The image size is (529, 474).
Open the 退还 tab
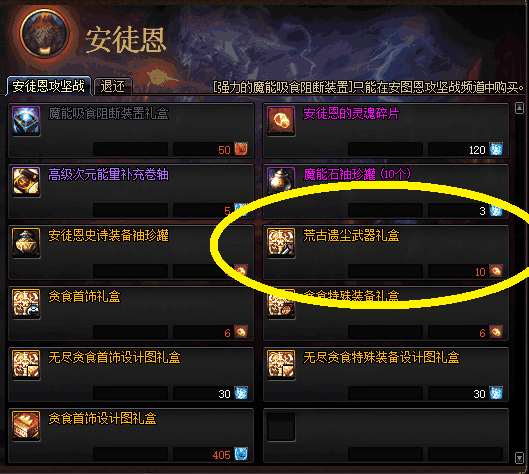click(113, 87)
